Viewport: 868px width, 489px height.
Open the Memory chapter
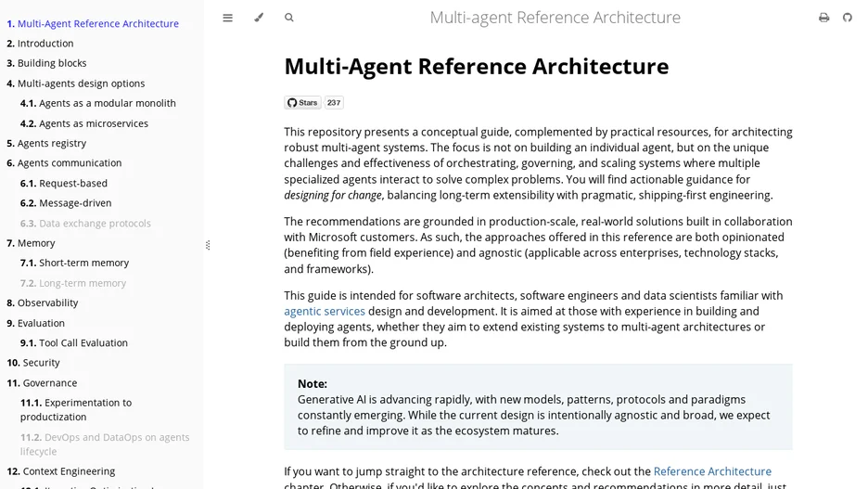pos(31,243)
